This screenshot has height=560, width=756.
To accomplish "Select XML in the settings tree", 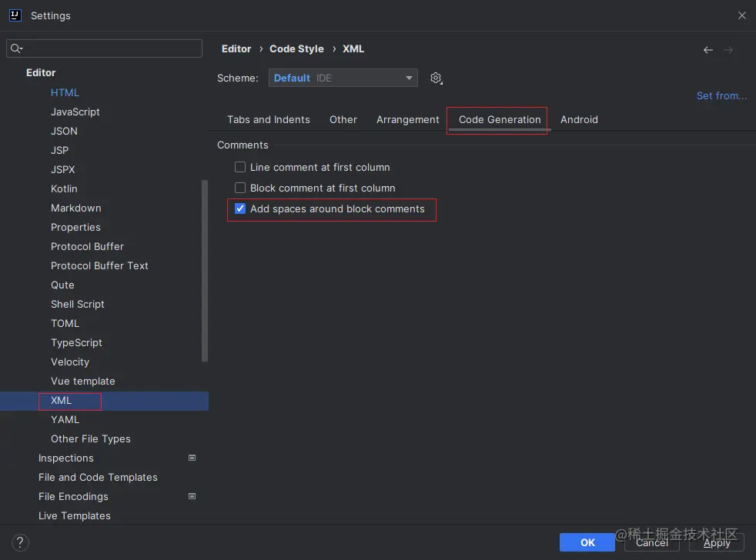I will (x=62, y=401).
